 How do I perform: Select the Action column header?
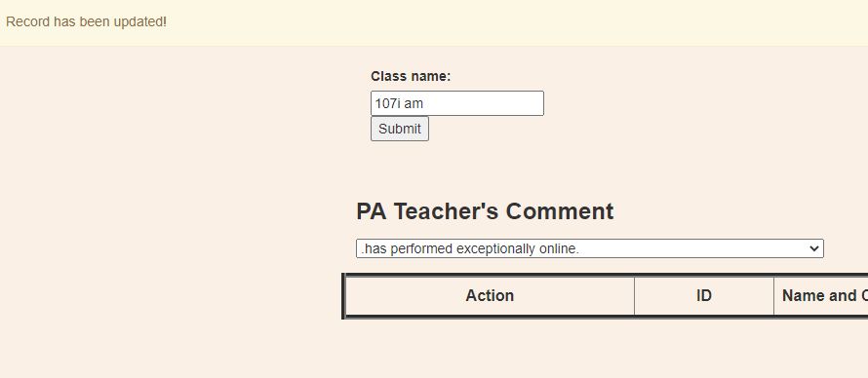(x=490, y=295)
